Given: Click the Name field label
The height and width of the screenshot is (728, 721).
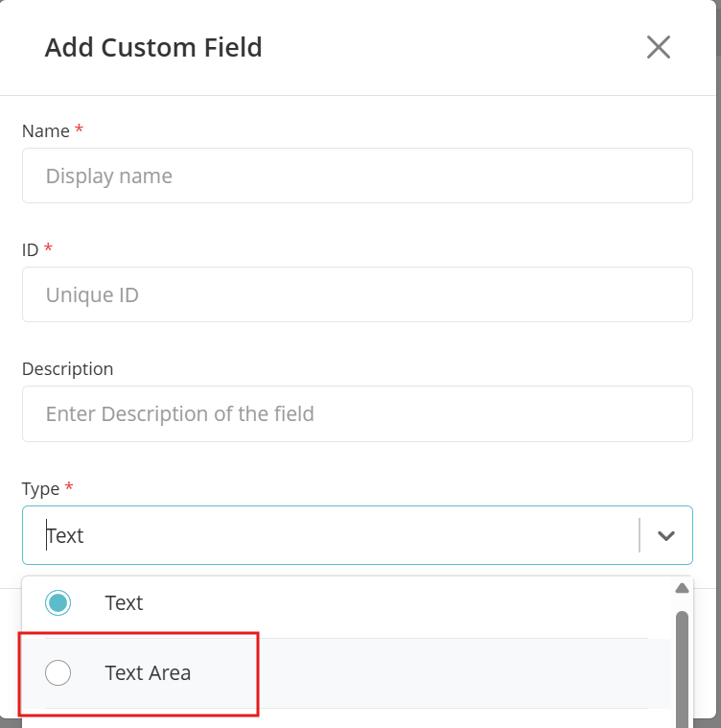Looking at the screenshot, I should [45, 130].
